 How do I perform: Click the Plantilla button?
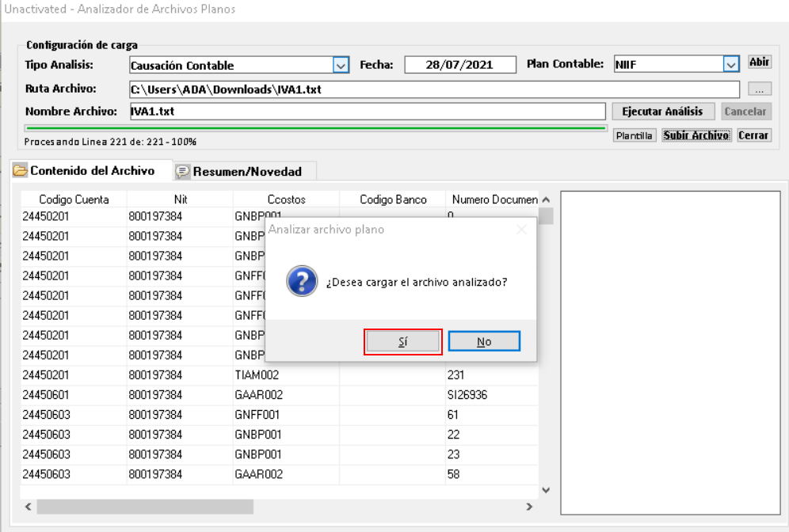click(635, 135)
